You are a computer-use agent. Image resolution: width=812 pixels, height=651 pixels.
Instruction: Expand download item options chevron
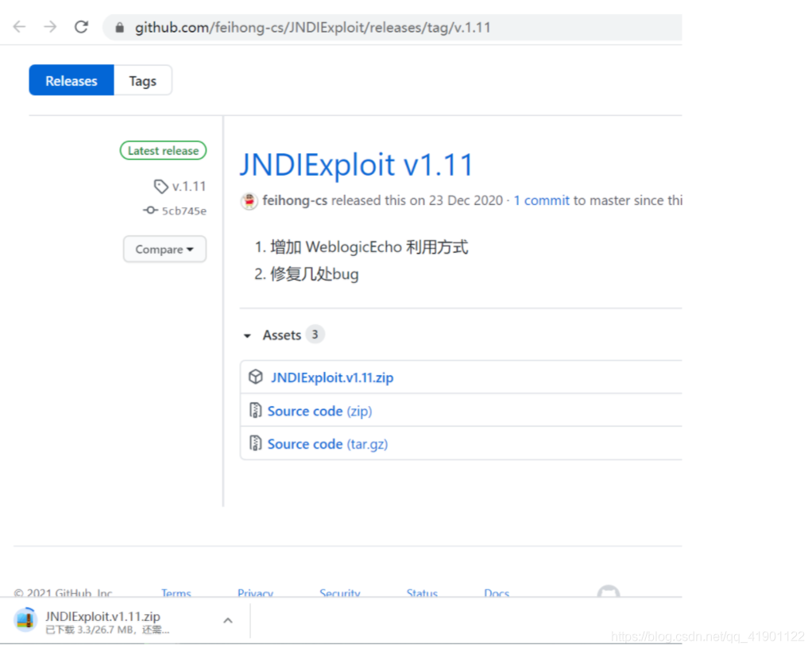[x=228, y=621]
